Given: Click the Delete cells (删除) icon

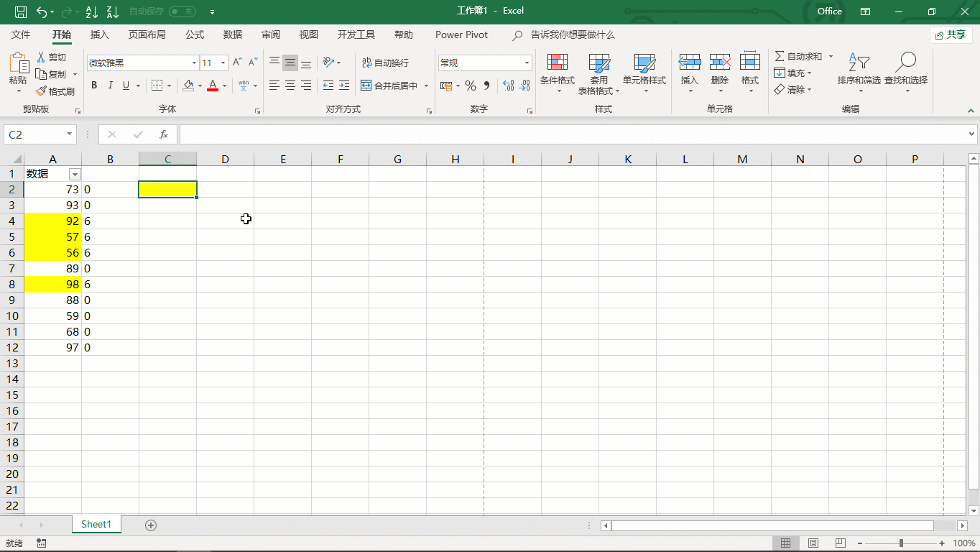Looking at the screenshot, I should click(x=720, y=62).
